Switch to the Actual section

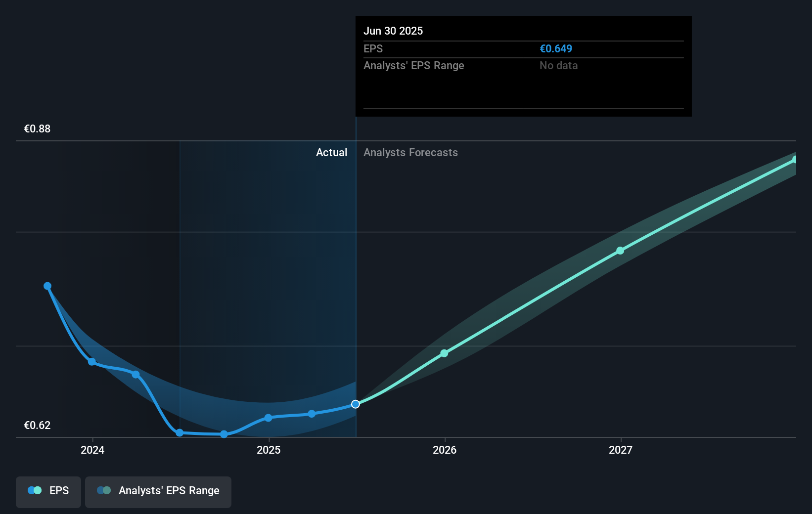tap(331, 152)
